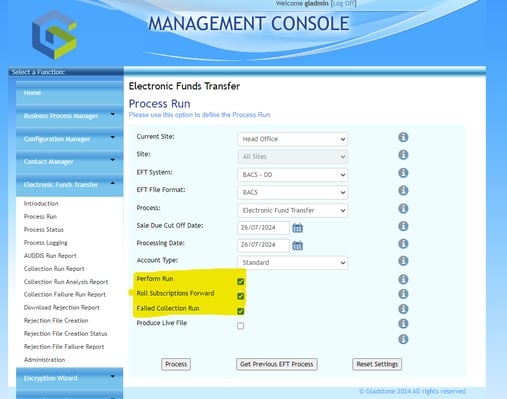View info icon for Process field
The width and height of the screenshot is (507, 399).
403,208
